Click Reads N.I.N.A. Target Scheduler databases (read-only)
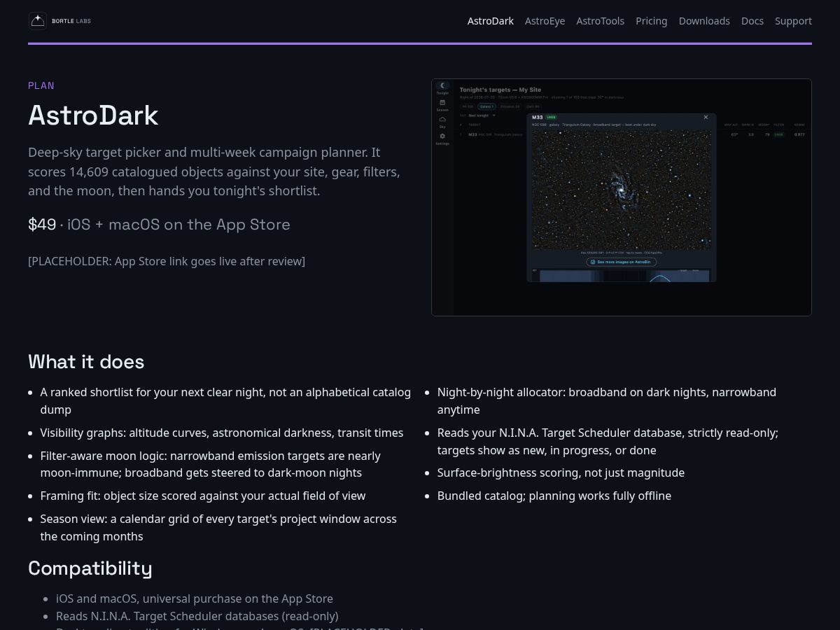The width and height of the screenshot is (840, 630). (x=197, y=616)
